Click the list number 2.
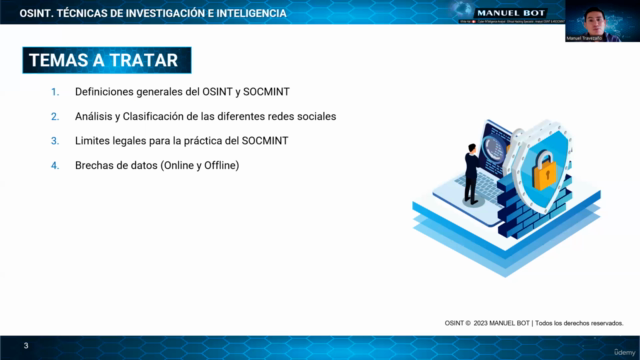640x360 pixels. click(x=55, y=117)
